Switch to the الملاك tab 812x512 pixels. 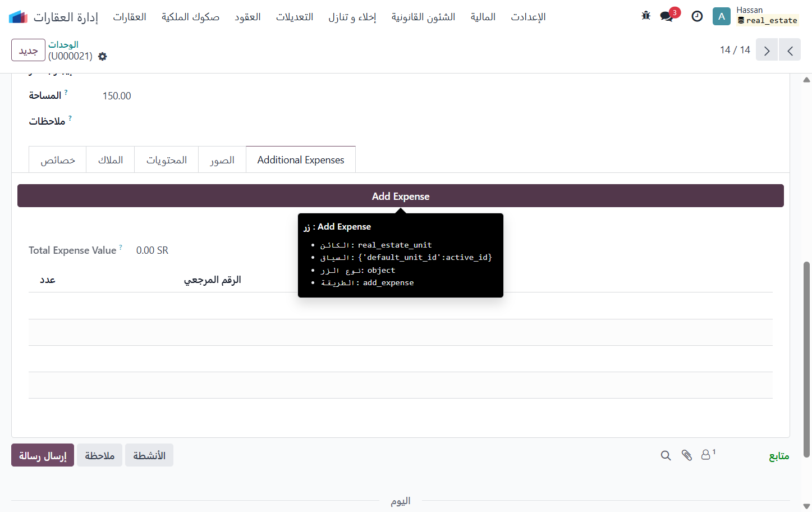[111, 160]
